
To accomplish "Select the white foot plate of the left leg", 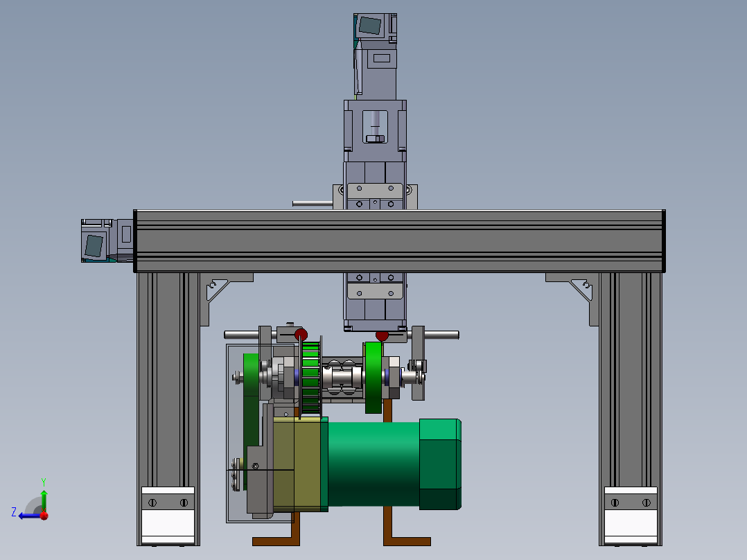I will (x=168, y=516).
